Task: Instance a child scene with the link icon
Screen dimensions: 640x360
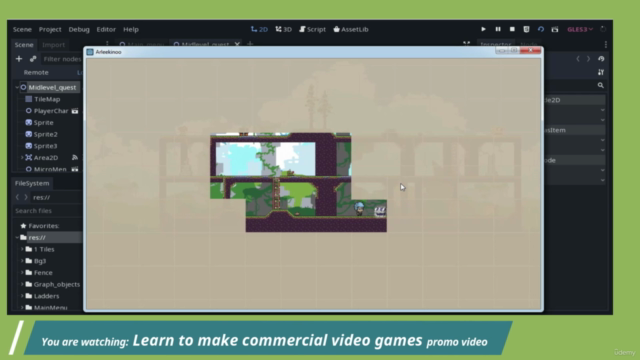Action: [x=33, y=59]
